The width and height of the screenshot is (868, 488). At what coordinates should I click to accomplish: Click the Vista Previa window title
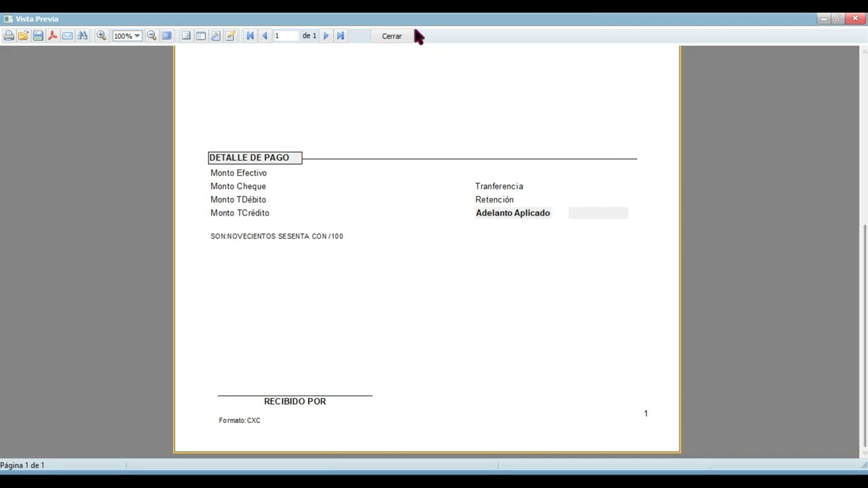(37, 19)
